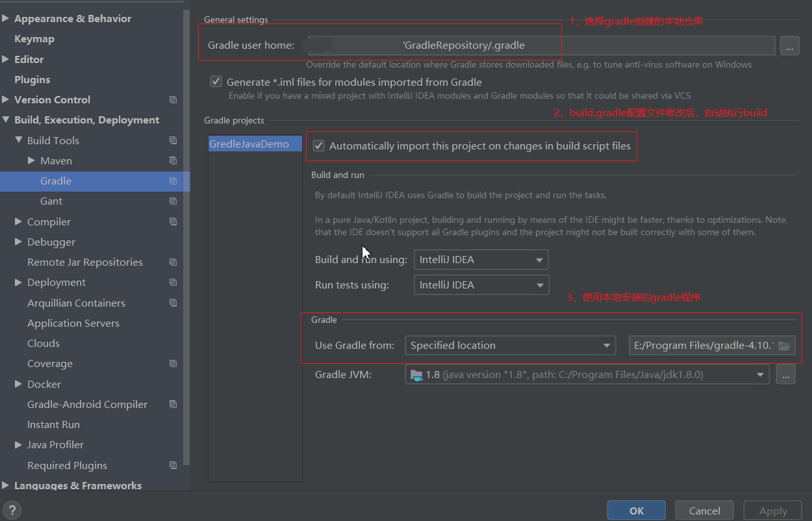Expand the Debugger node
This screenshot has height=521, width=812.
pos(18,242)
